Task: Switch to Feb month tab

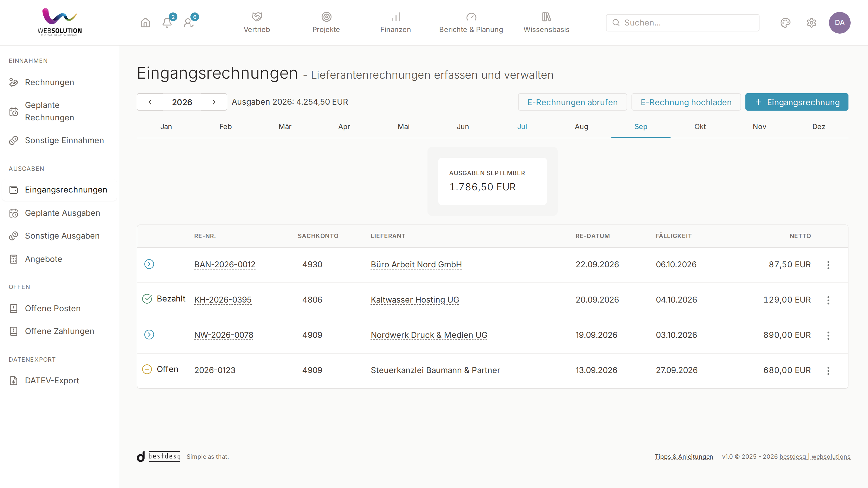Action: pyautogui.click(x=225, y=127)
